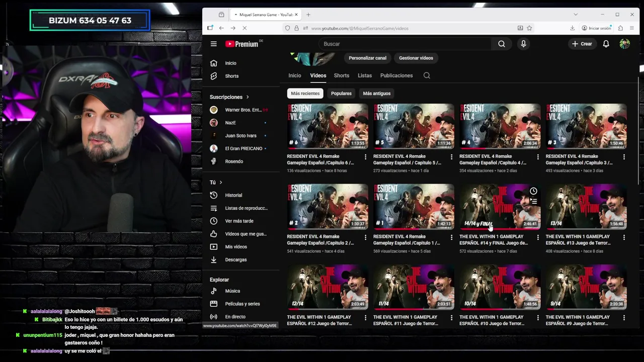Select Más antiguos filter chip
The image size is (644, 362).
click(x=377, y=94)
